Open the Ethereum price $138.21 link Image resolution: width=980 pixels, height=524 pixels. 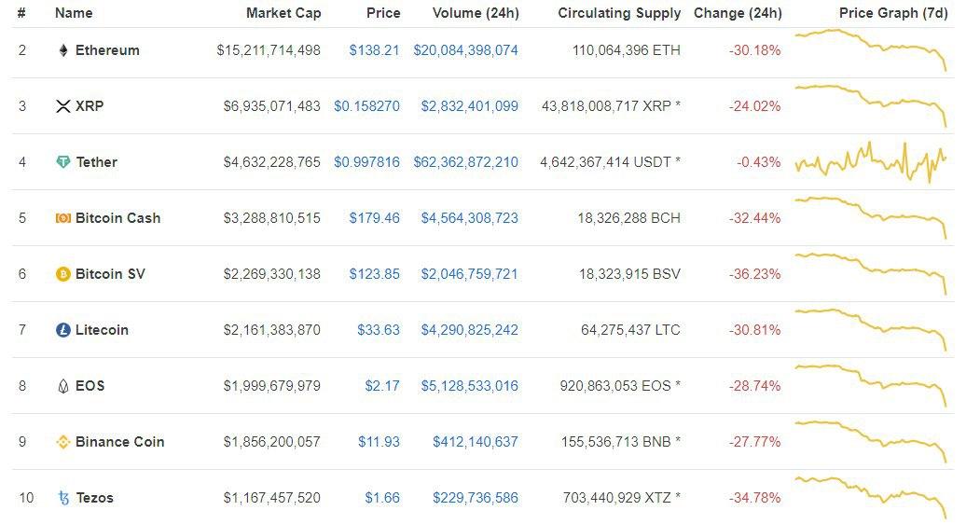(374, 50)
